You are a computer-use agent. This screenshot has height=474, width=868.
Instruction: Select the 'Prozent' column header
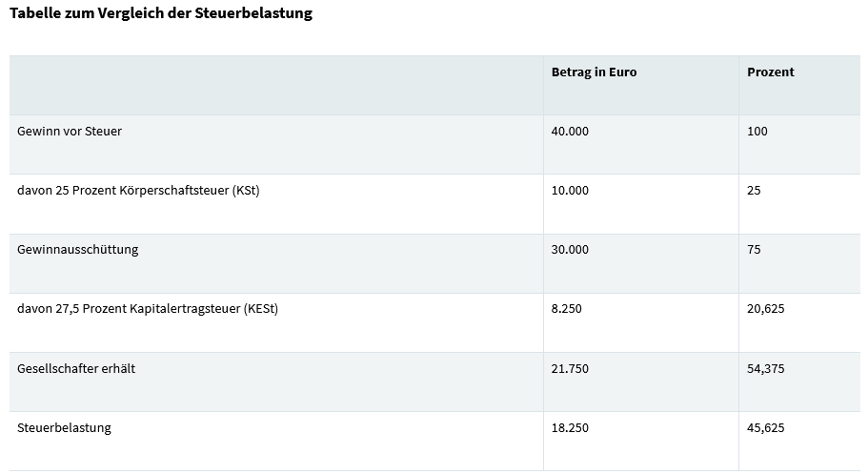pos(771,72)
